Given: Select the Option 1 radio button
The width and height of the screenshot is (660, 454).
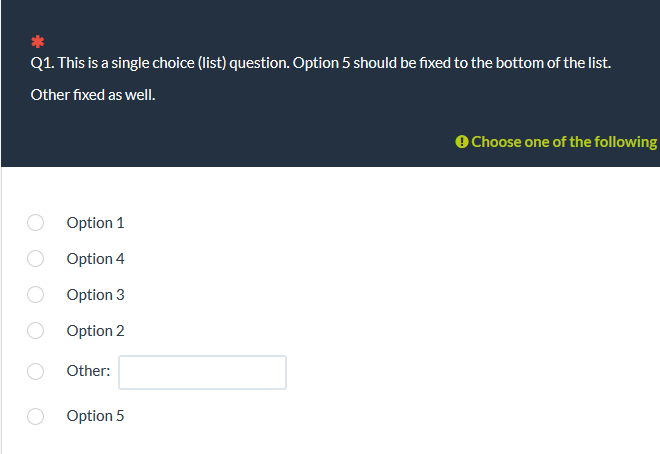Looking at the screenshot, I should pos(35,223).
